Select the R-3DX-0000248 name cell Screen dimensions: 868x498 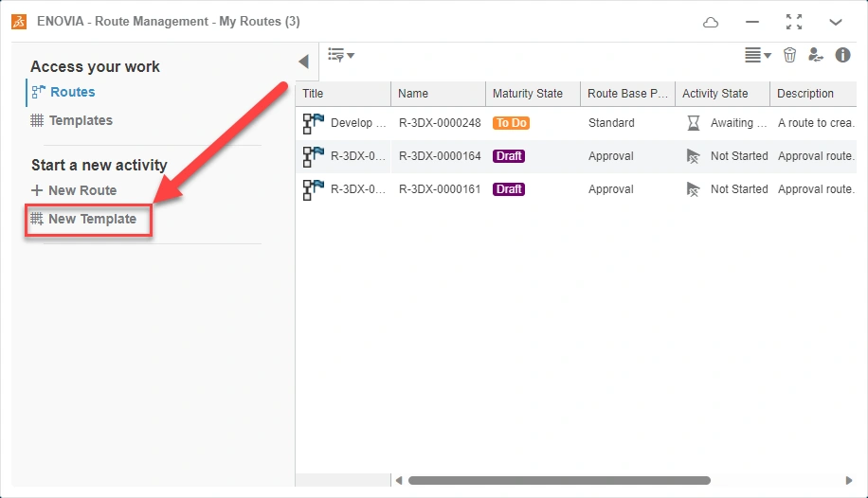point(440,123)
